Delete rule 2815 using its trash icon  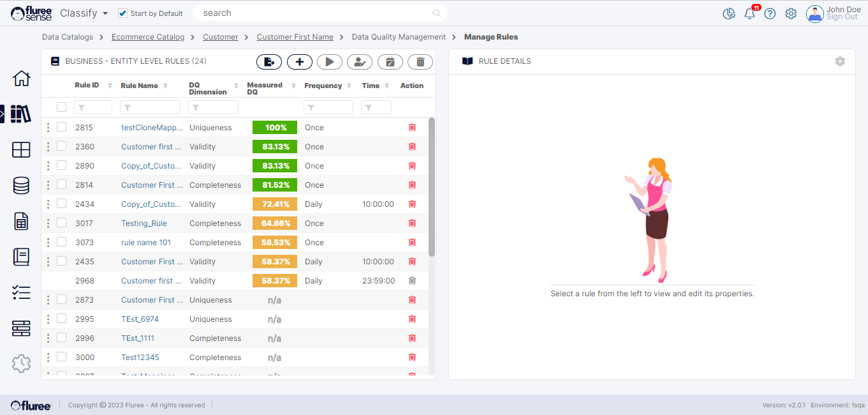[412, 128]
